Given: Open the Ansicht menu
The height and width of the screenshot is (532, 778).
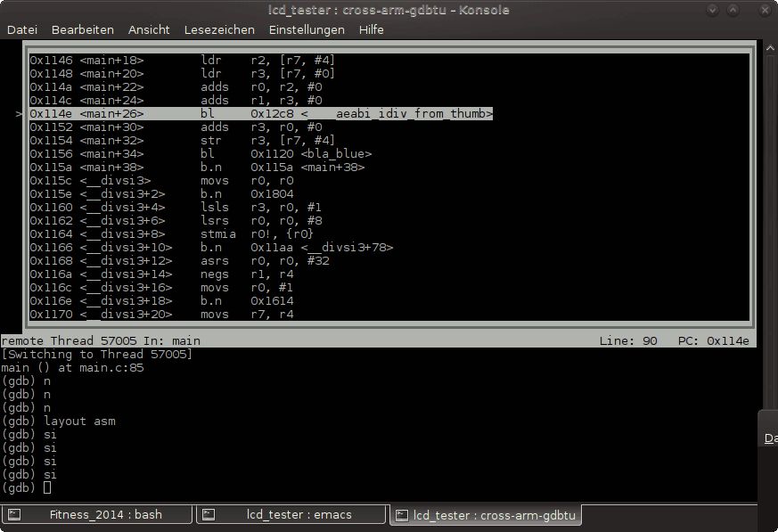Looking at the screenshot, I should (x=149, y=29).
